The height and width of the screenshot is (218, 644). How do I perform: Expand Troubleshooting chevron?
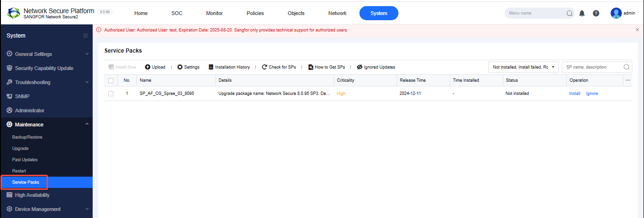click(87, 82)
